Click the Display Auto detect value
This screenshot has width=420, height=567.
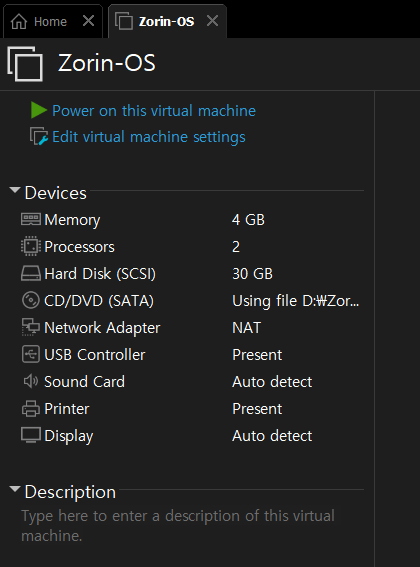[272, 436]
